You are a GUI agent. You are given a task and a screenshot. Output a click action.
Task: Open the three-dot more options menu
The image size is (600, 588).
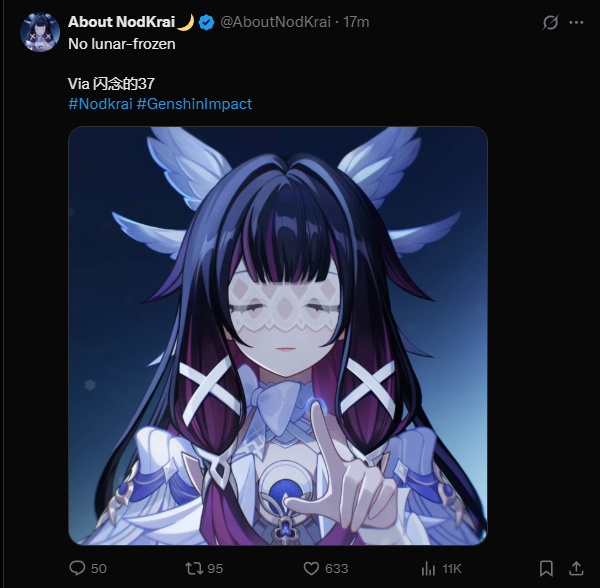[576, 23]
